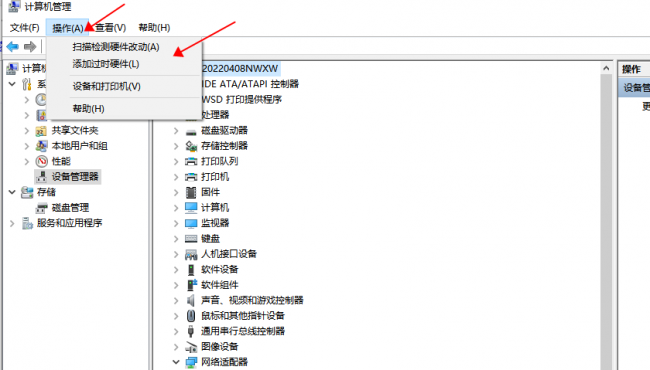Screen dimensions: 650x370
Task: Expand the 性能 tree node
Action: tap(27, 162)
